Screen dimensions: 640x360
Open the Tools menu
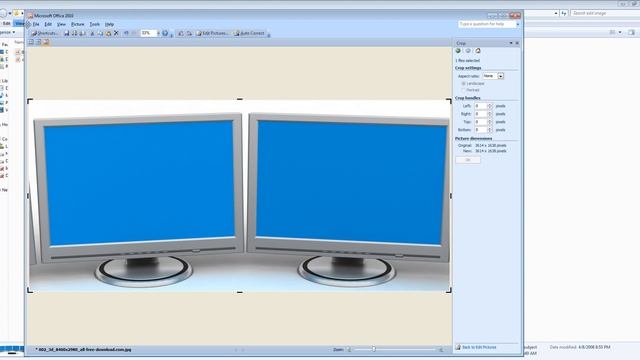click(95, 24)
